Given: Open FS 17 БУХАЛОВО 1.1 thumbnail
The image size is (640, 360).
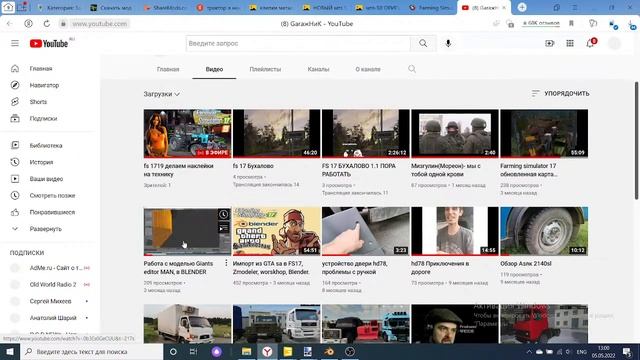Looking at the screenshot, I should click(366, 133).
